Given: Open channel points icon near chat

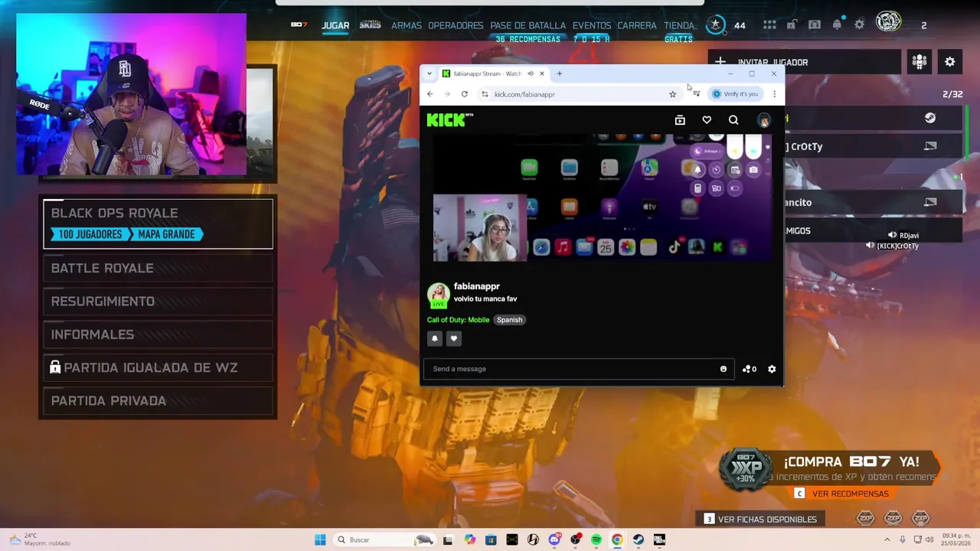Looking at the screenshot, I should [x=750, y=369].
